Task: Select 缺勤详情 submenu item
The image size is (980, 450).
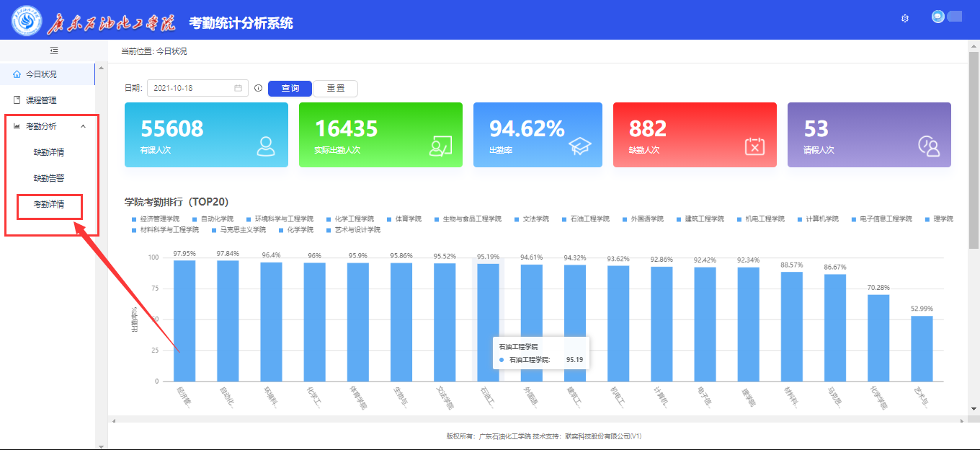Action: tap(49, 152)
